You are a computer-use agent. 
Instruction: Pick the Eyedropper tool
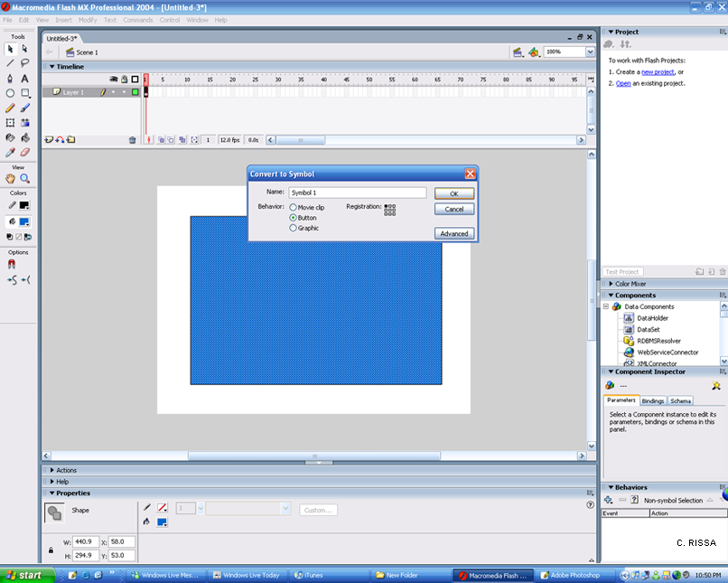click(x=10, y=153)
